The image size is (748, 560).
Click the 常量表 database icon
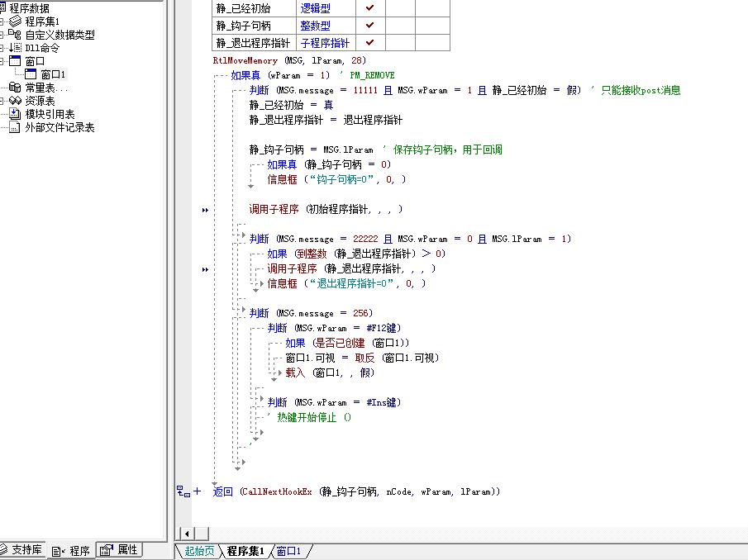coord(16,88)
